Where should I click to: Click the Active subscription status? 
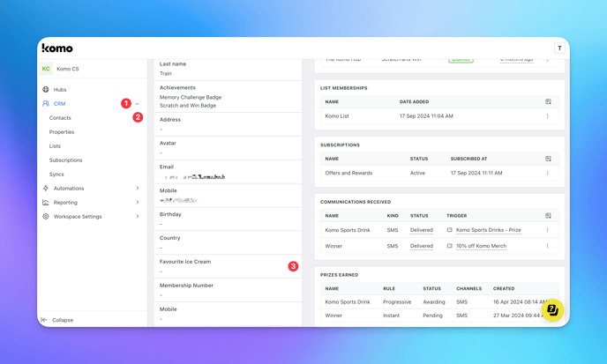[x=417, y=173]
